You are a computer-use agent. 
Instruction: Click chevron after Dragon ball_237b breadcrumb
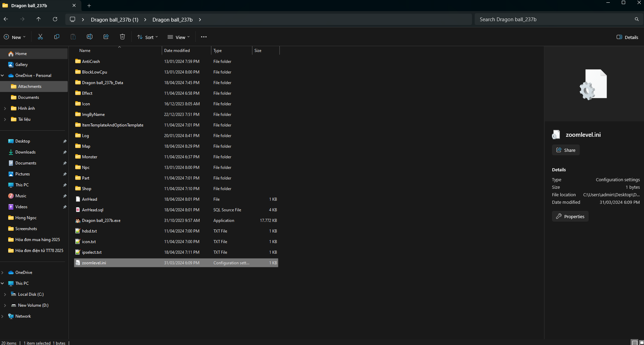[x=200, y=19]
